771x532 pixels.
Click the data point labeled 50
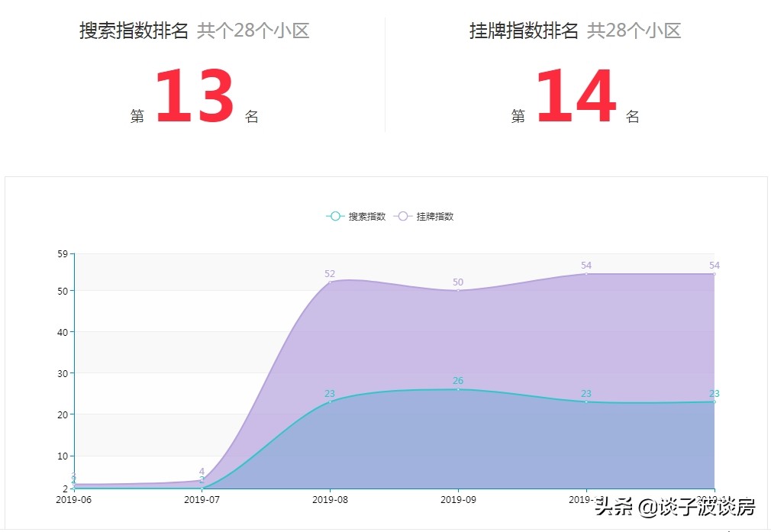pyautogui.click(x=457, y=291)
